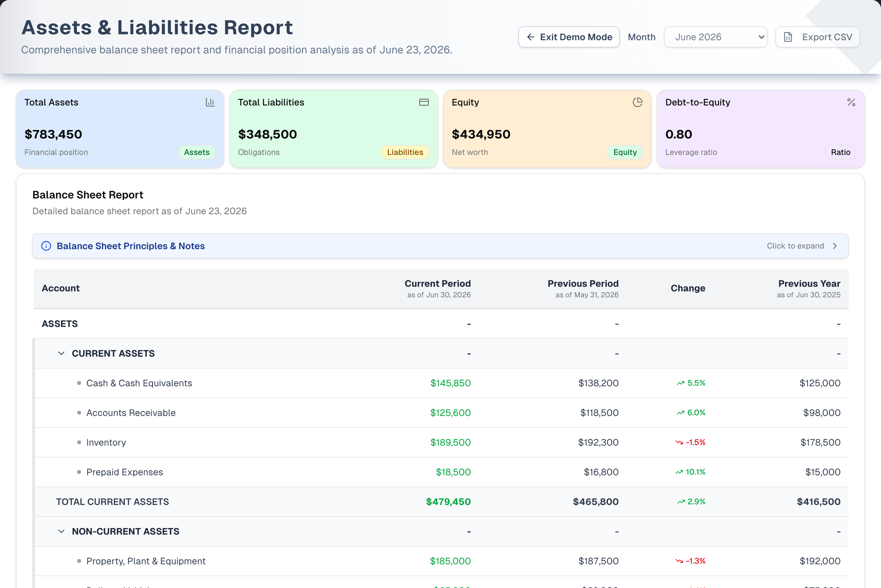Click the $125,600 current receivables value
The width and height of the screenshot is (881, 588).
click(x=450, y=413)
